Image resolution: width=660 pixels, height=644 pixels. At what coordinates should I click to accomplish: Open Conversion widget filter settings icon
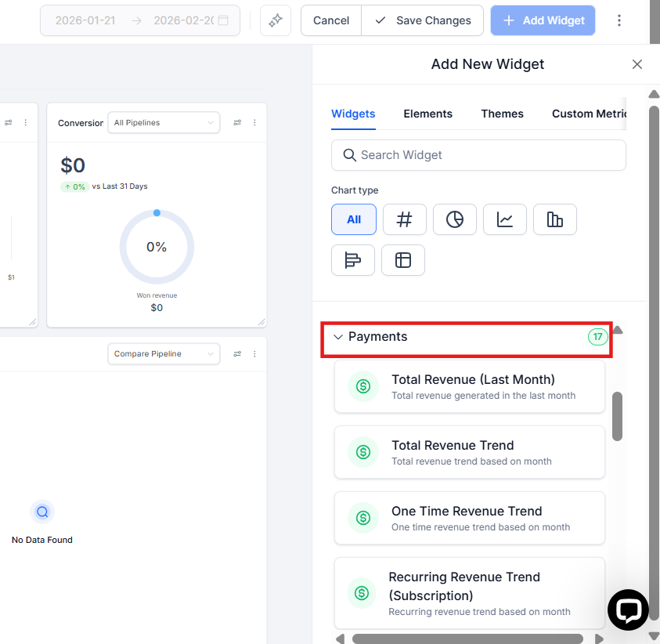click(237, 123)
